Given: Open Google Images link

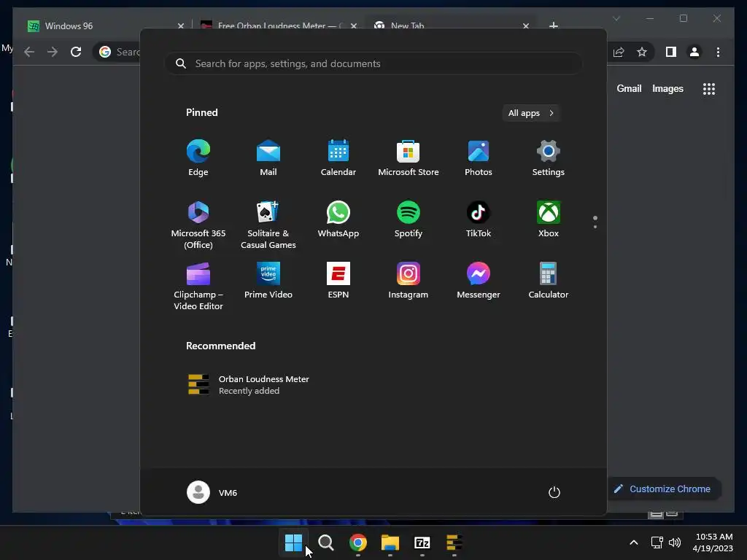Looking at the screenshot, I should tap(667, 88).
